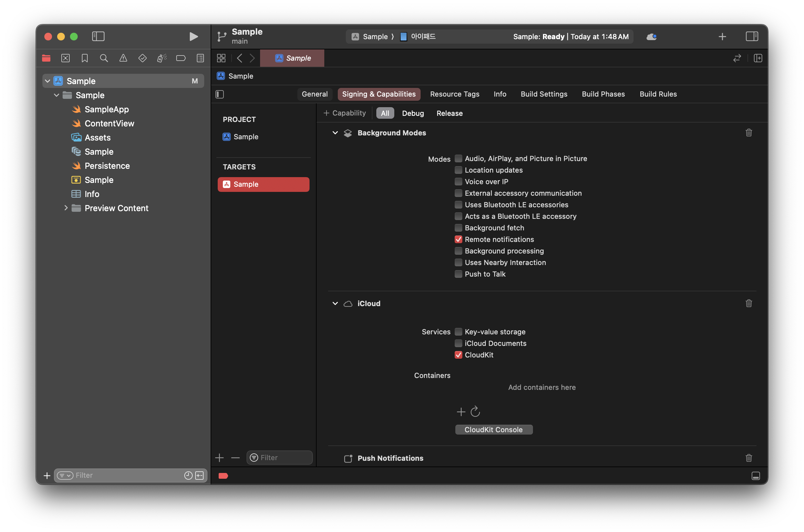Enable the Background fetch checkbox
This screenshot has width=804, height=532.
point(459,228)
